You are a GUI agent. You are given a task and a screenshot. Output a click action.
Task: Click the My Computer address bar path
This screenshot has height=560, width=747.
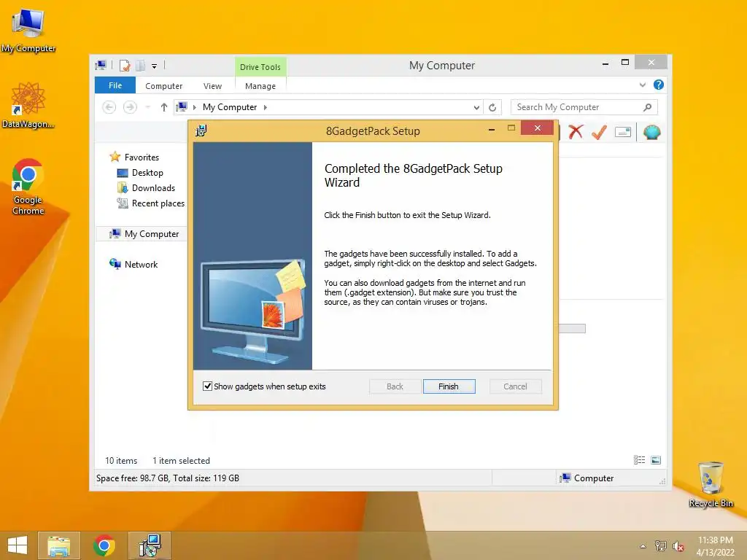coord(230,107)
